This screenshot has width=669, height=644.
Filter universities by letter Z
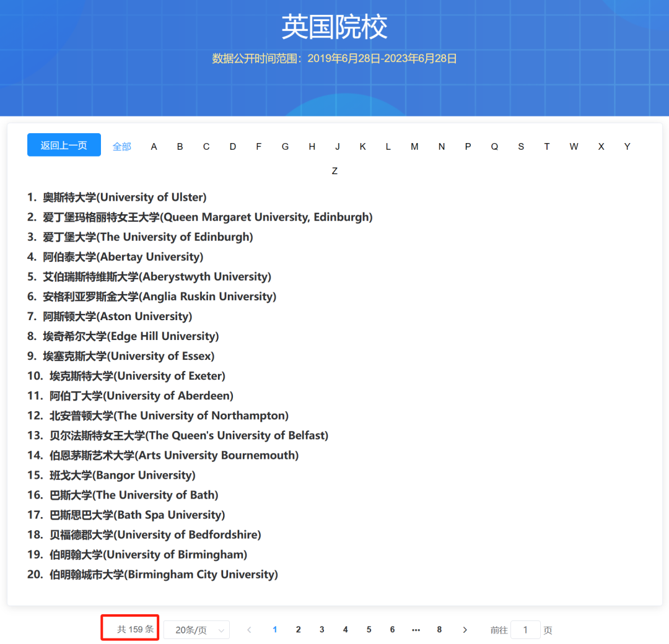(334, 170)
